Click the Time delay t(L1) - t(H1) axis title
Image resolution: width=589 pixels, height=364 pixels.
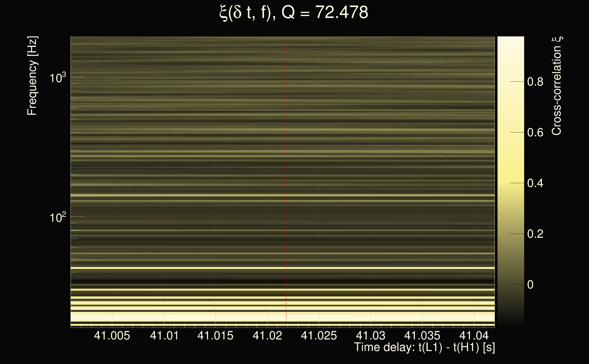[424, 347]
